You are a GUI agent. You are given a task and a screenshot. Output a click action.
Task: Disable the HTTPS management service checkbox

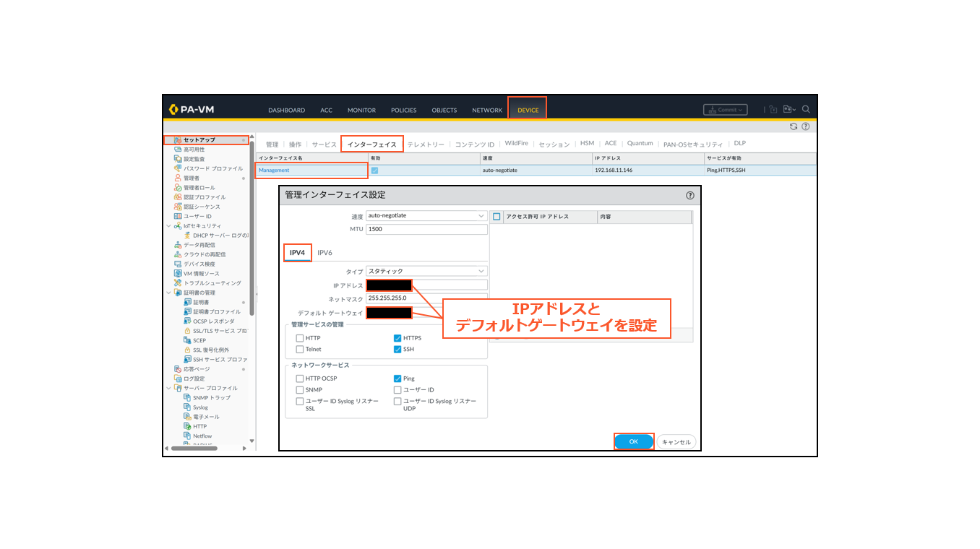click(x=397, y=337)
